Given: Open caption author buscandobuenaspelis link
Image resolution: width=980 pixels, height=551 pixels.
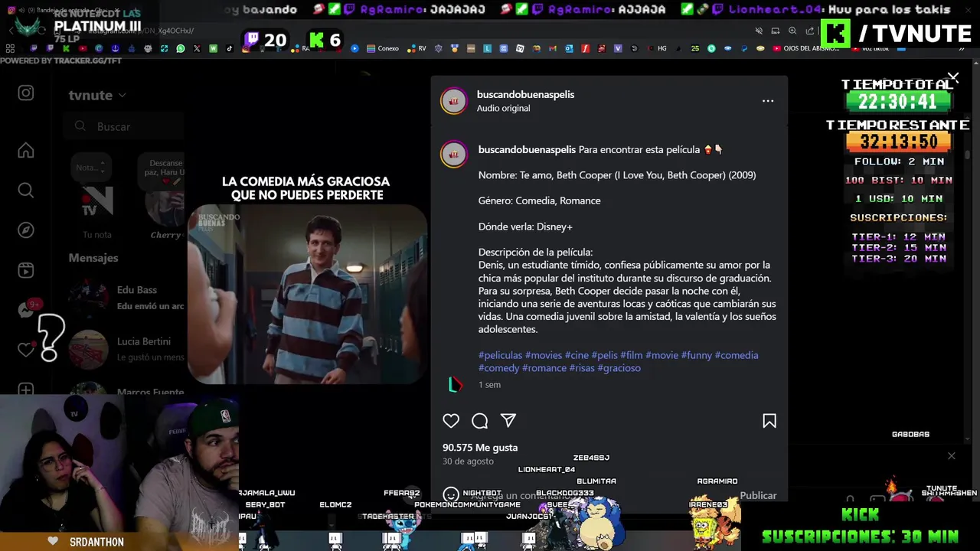Looking at the screenshot, I should coord(527,149).
